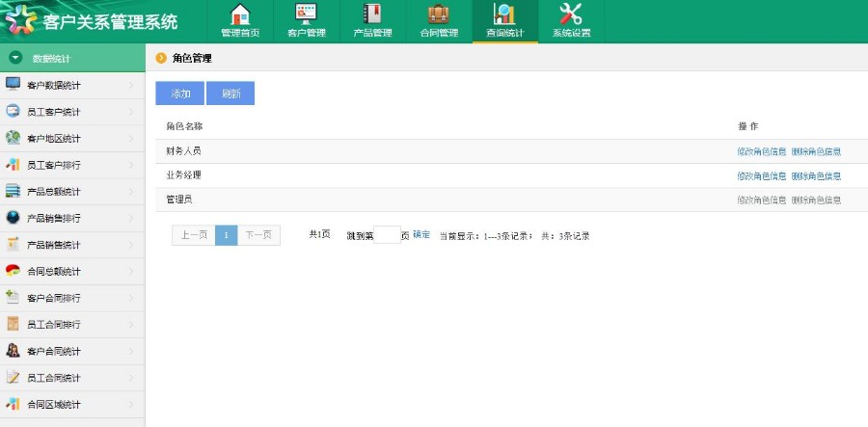Open 管理首页 house icon

240,13
